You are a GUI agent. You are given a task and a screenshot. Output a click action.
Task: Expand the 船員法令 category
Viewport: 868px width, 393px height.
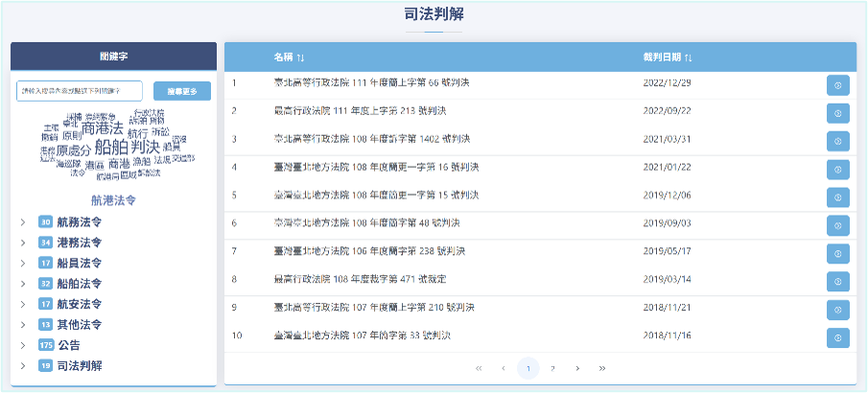point(23,264)
